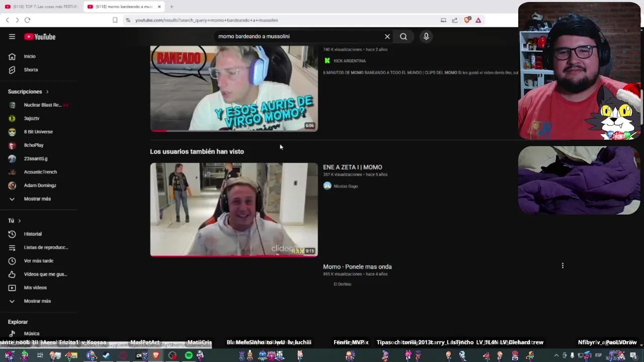
Task: Open 3ajoztv subscription channel
Action: coord(31,118)
